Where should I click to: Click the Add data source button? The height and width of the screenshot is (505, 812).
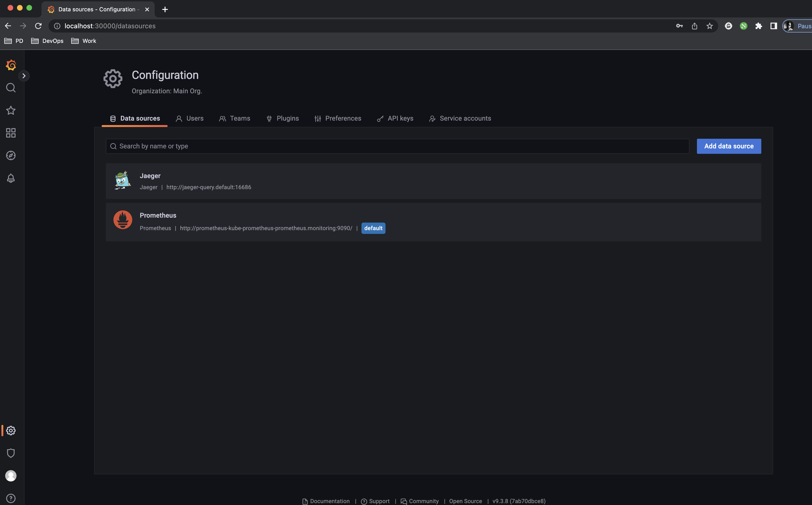point(729,146)
